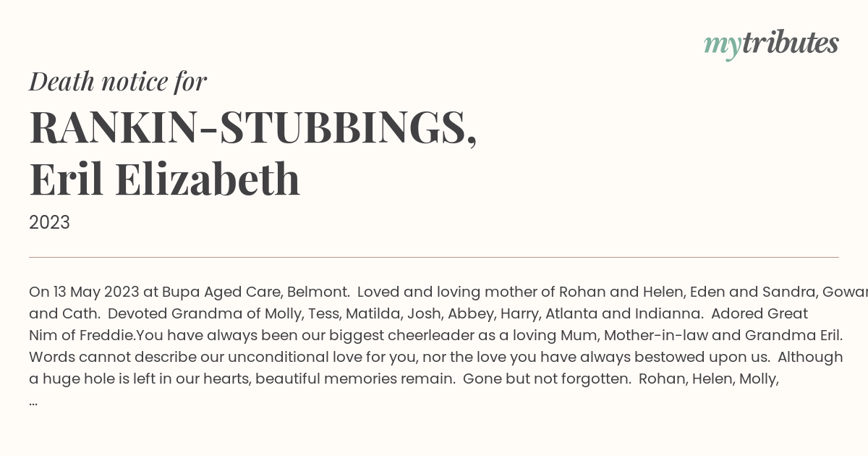Click the "Adored Great" phrase
The height and width of the screenshot is (456, 868).
(759, 313)
